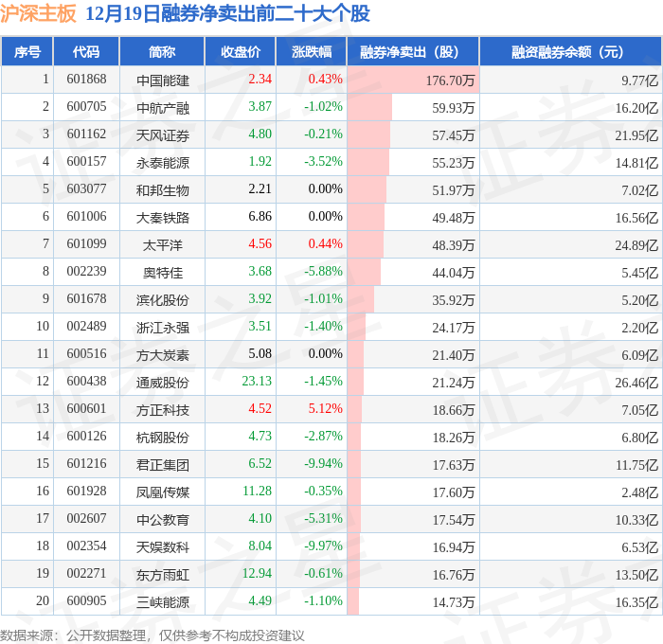This screenshot has width=663, height=644.
Task: Click the closing price 11.28
Action: 257,492
